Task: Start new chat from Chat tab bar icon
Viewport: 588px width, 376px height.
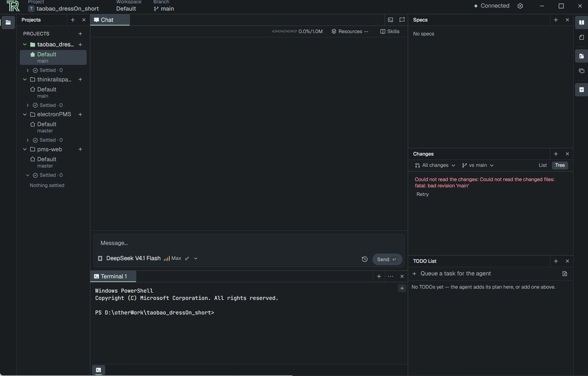Action: click(402, 20)
